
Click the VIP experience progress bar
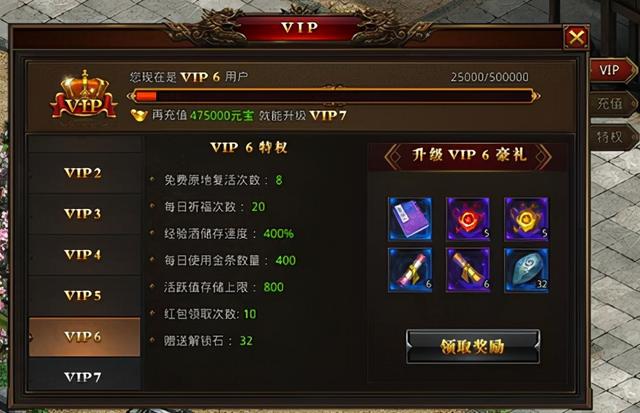pyautogui.click(x=333, y=96)
